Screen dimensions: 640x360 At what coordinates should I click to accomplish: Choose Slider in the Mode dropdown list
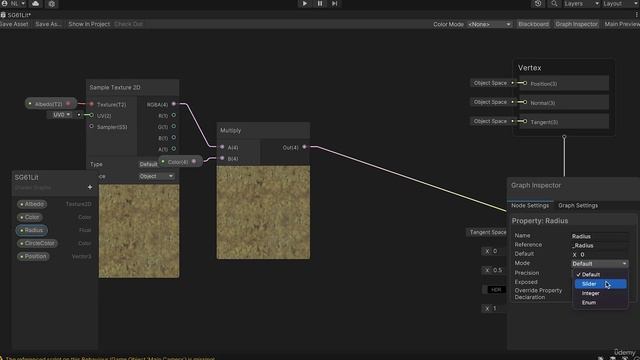point(600,284)
